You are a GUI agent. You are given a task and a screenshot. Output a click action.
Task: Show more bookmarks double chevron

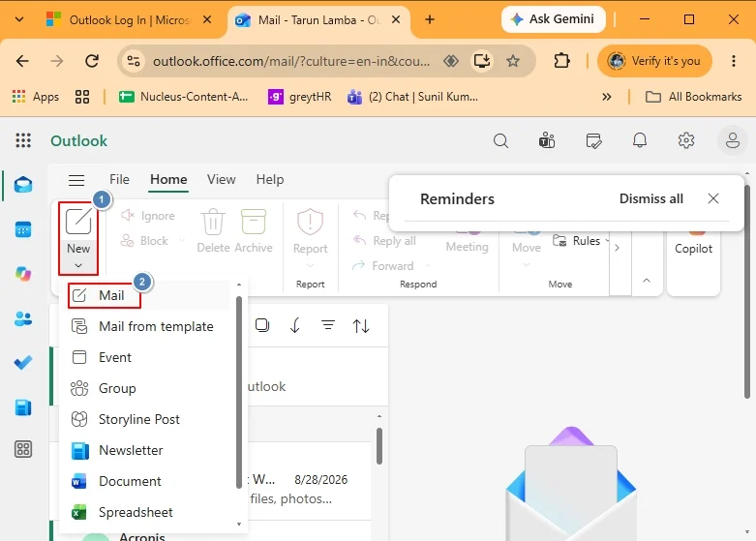[607, 97]
